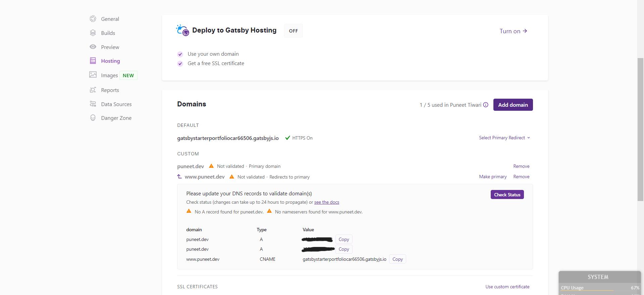Click the Reports sidebar icon
644x295 pixels.
tap(93, 90)
